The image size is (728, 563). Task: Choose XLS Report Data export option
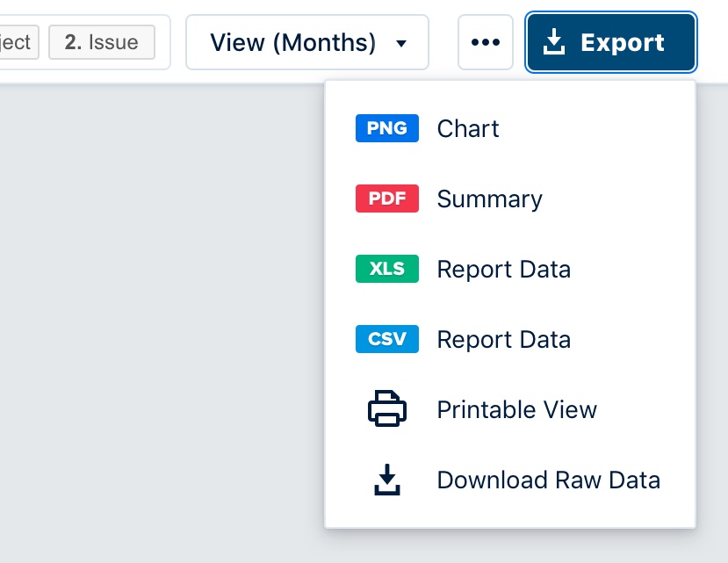click(503, 269)
